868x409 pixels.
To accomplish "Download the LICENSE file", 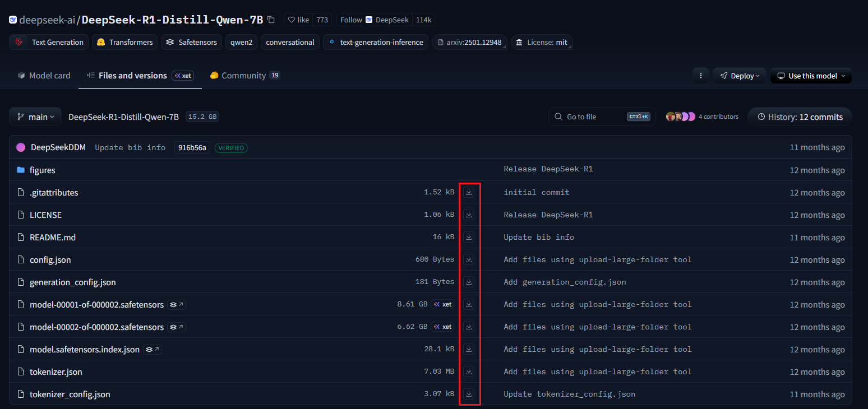I will click(x=469, y=215).
